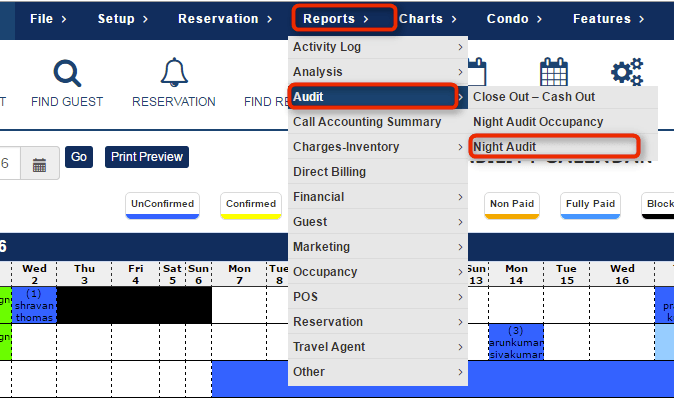Open the Charts menu
The height and width of the screenshot is (400, 678).
428,19
